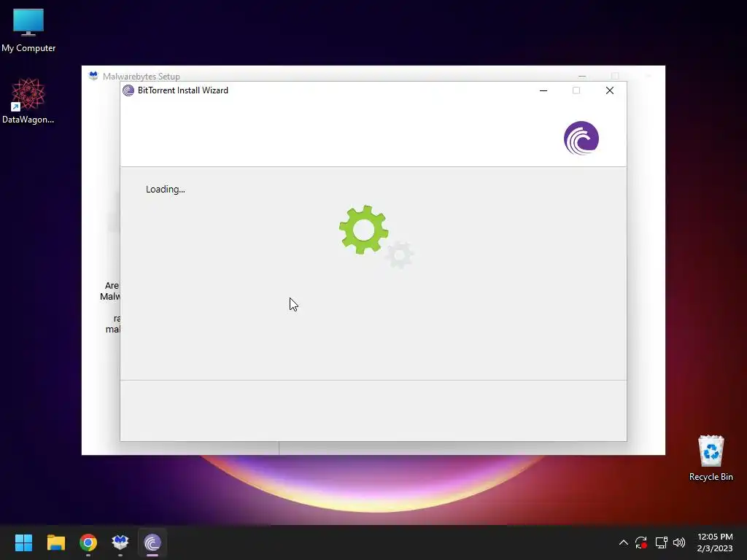Image resolution: width=747 pixels, height=560 pixels.
Task: Close the BitTorrent Install Wizard window
Action: click(x=609, y=90)
